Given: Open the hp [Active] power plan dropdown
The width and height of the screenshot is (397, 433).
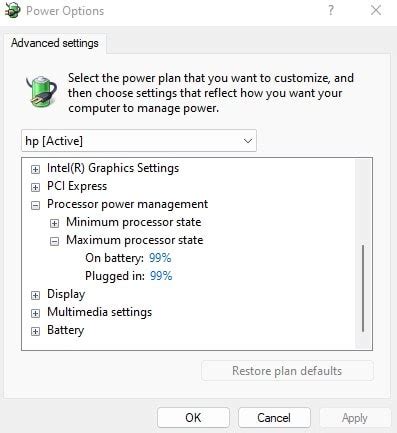Looking at the screenshot, I should coord(139,141).
